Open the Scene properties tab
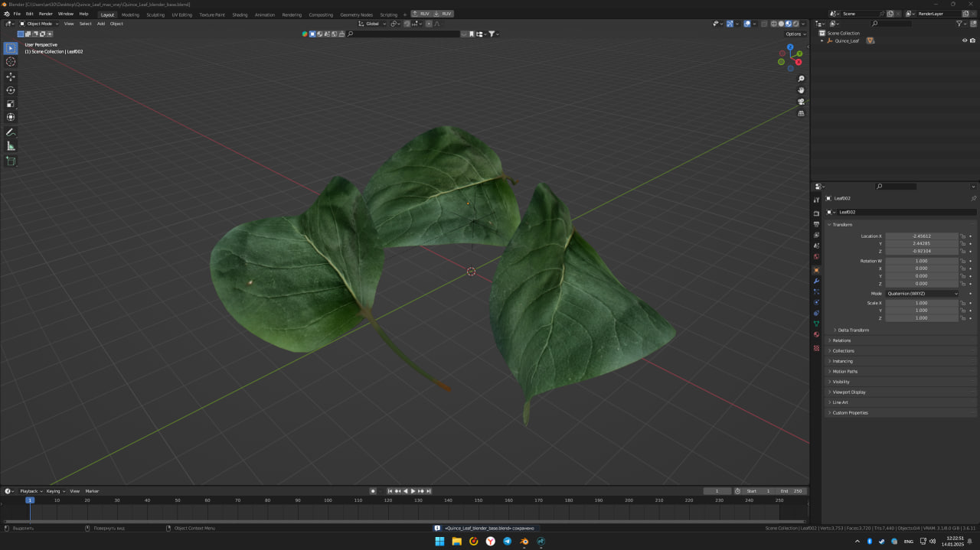The height and width of the screenshot is (550, 980). point(816,246)
